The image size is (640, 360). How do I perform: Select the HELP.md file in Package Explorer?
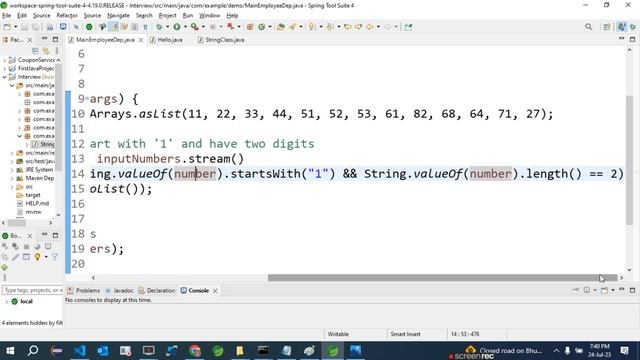[37, 203]
